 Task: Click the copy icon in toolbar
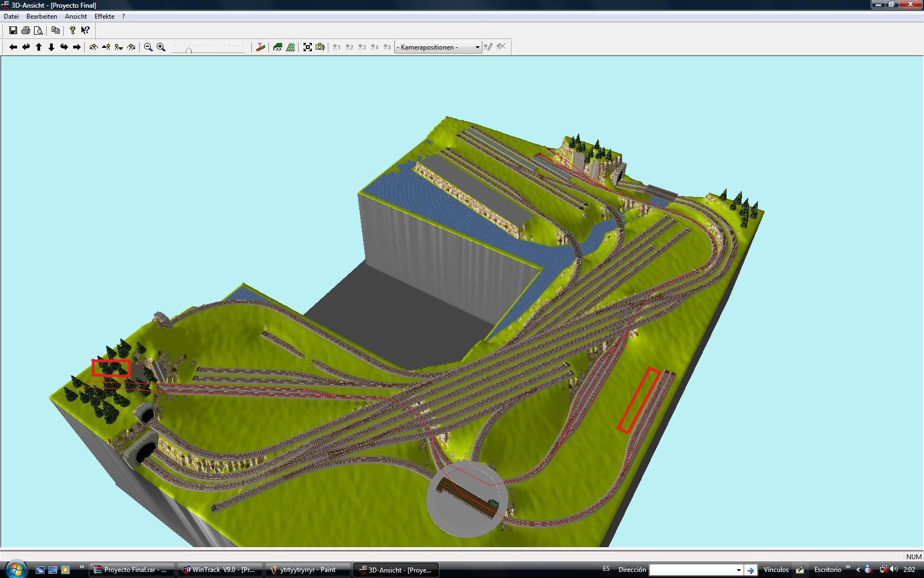pyautogui.click(x=56, y=31)
